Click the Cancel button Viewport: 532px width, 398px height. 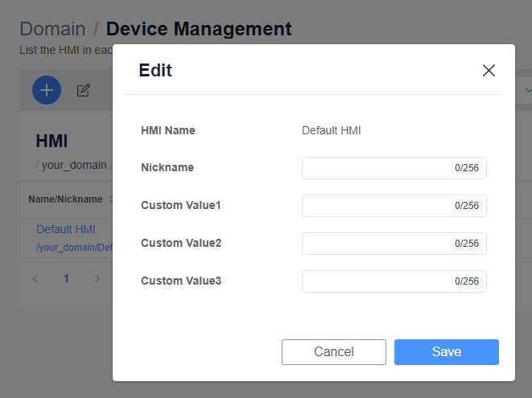(334, 352)
